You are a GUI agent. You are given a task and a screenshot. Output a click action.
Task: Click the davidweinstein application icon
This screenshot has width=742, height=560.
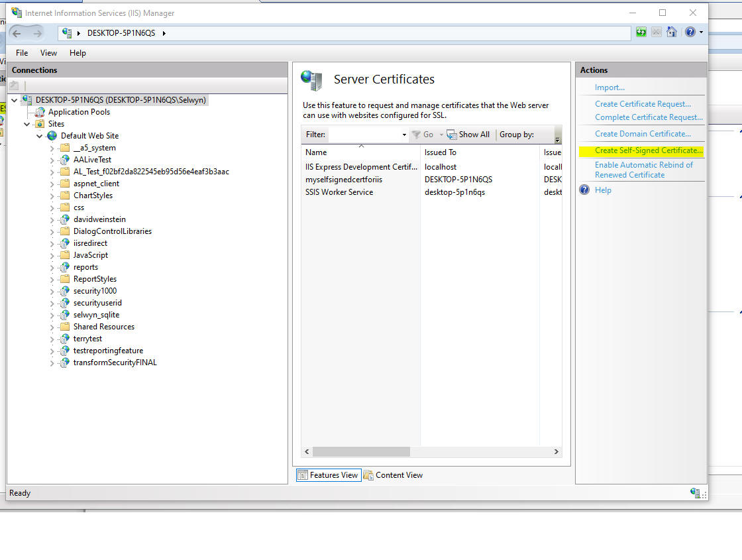point(64,219)
